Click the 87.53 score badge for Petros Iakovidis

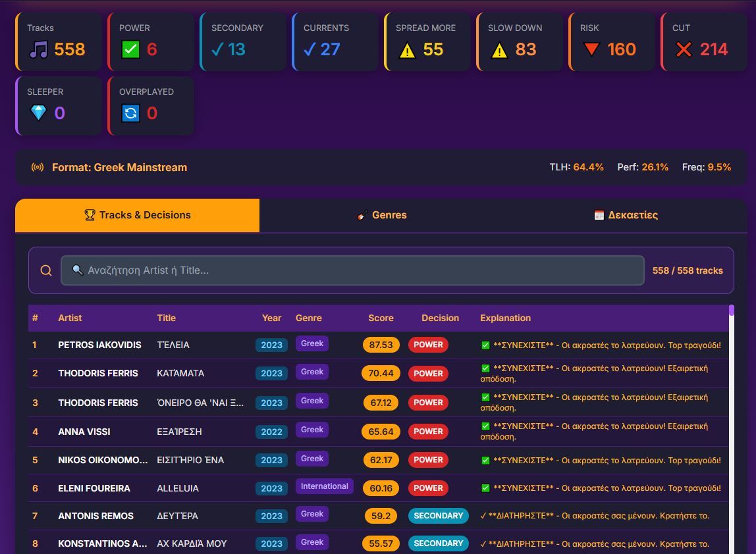(381, 345)
